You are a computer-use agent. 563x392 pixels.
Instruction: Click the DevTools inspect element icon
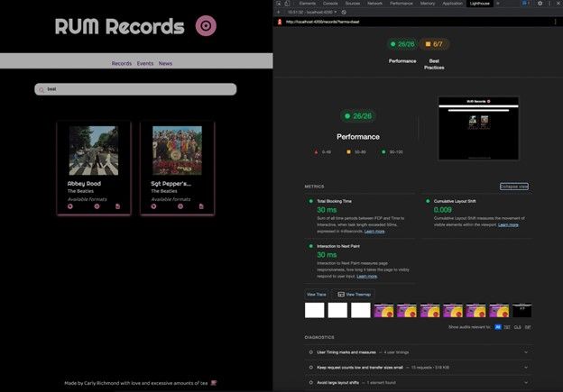[279, 4]
